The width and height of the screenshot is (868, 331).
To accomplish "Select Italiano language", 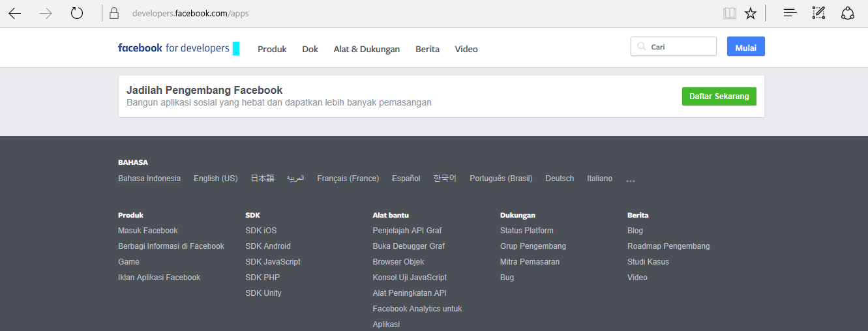I will (600, 179).
